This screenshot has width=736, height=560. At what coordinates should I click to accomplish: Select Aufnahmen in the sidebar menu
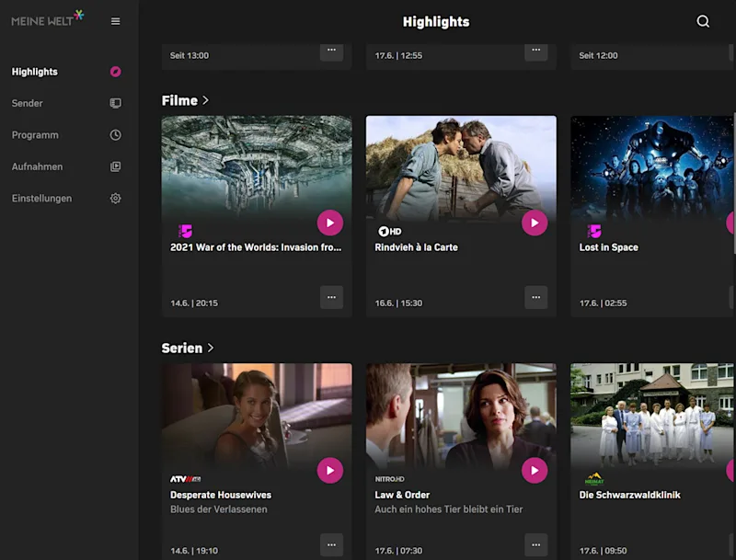click(37, 166)
